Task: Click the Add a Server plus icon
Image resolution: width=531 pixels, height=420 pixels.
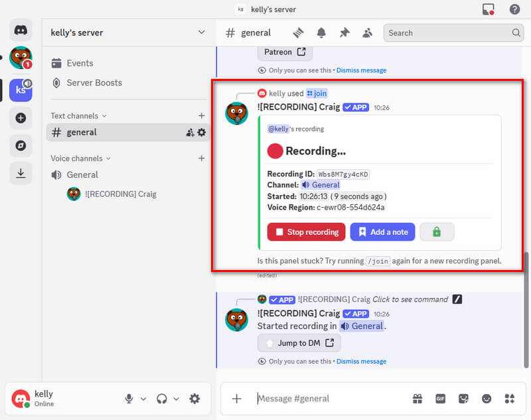Action: [x=21, y=118]
